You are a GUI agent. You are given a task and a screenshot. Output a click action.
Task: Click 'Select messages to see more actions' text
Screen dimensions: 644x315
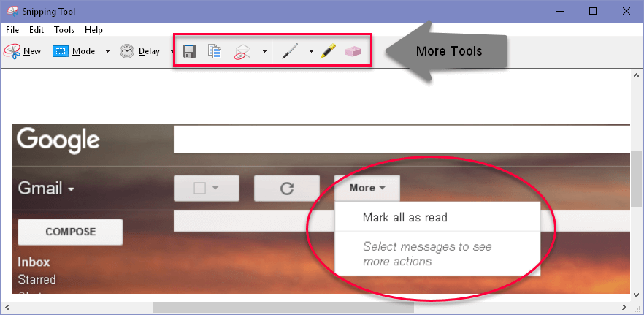428,254
